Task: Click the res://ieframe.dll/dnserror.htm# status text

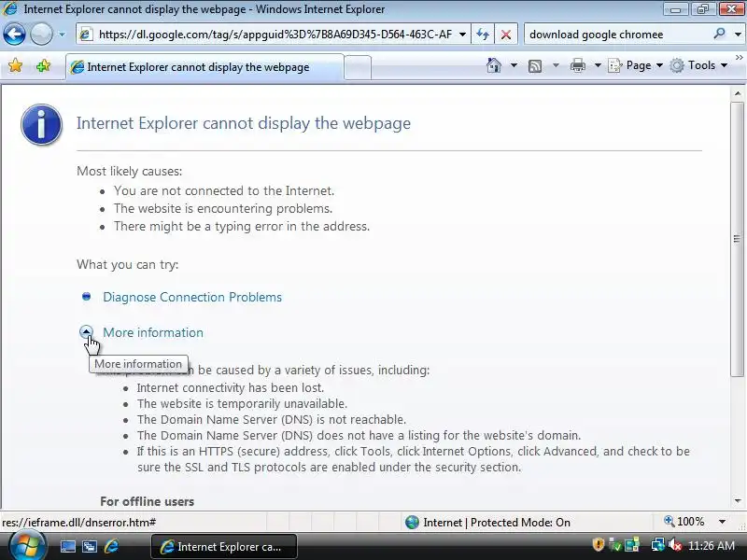Action: coord(79,523)
